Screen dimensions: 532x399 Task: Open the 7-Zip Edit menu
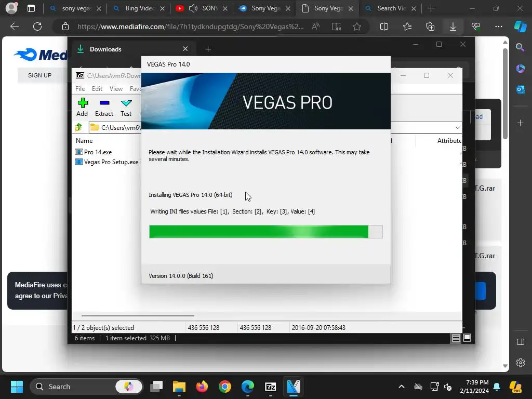[97, 88]
